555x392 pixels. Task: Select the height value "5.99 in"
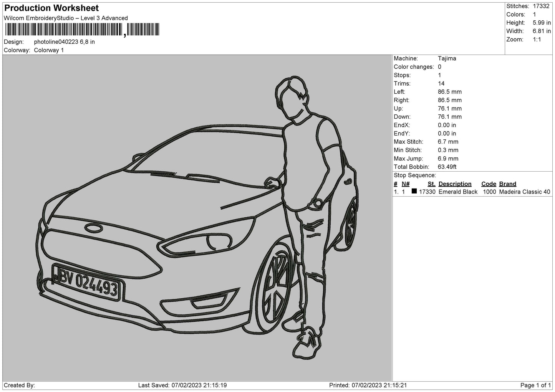click(x=542, y=23)
